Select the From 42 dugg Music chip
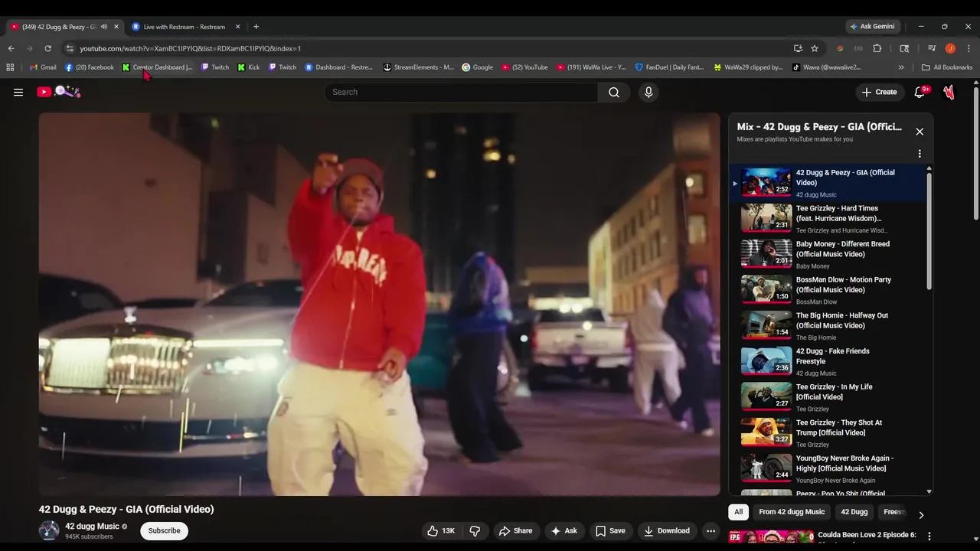This screenshot has height=551, width=980. coord(792,512)
